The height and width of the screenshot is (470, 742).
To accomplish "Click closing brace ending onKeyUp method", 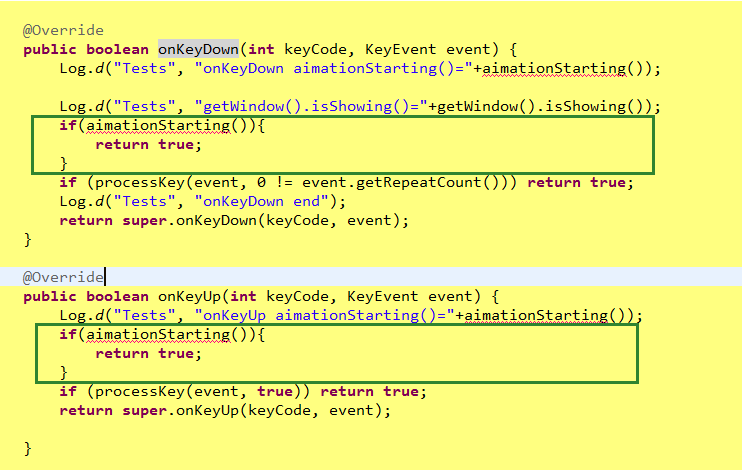I will (x=27, y=448).
